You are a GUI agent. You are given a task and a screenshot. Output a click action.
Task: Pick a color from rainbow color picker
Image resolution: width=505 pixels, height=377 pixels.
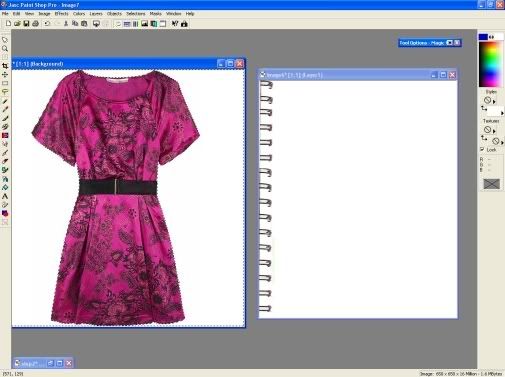click(x=490, y=64)
